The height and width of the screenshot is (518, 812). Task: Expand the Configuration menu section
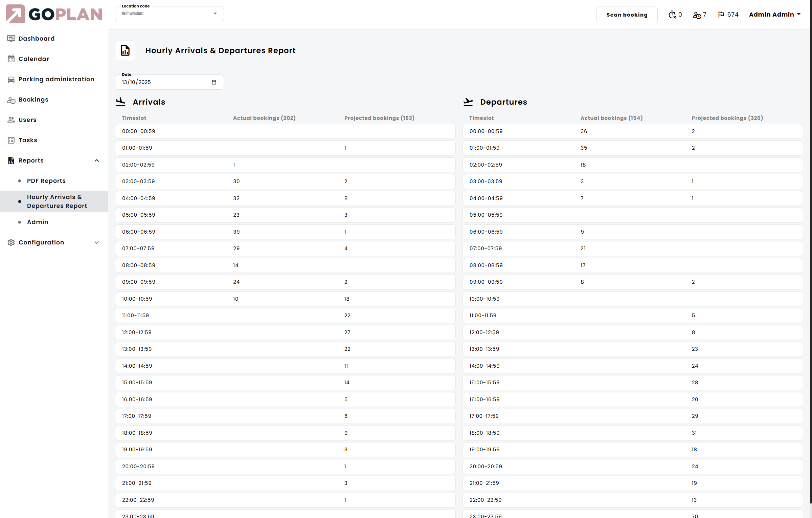click(96, 242)
